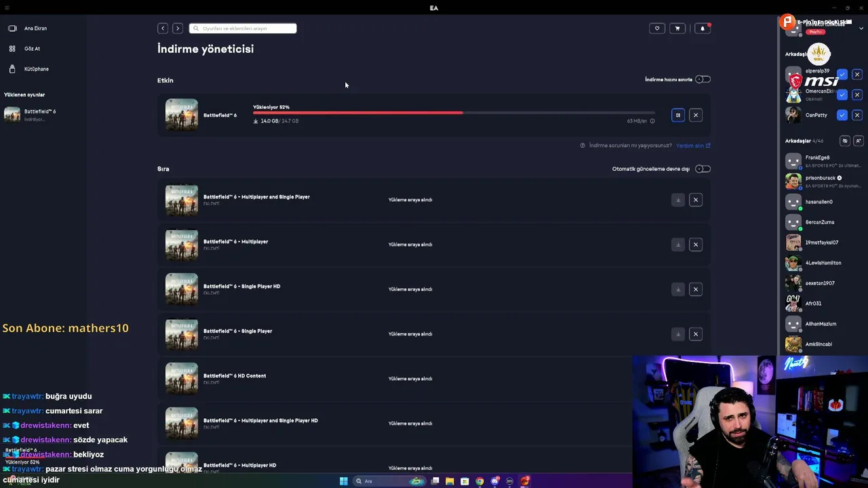Image resolution: width=868 pixels, height=488 pixels.
Task: Go back with the left arrow button
Action: click(163, 28)
